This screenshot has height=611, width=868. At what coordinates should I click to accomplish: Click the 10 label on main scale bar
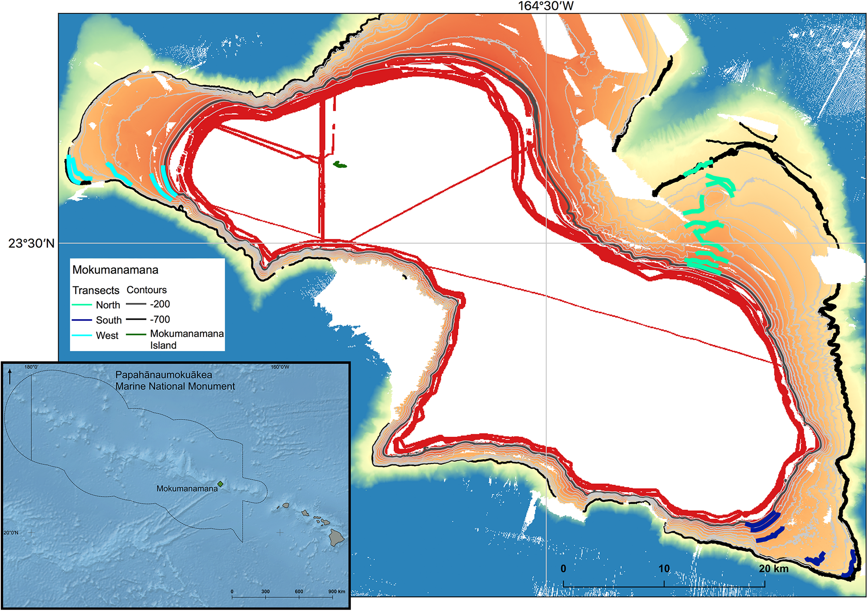tap(664, 569)
